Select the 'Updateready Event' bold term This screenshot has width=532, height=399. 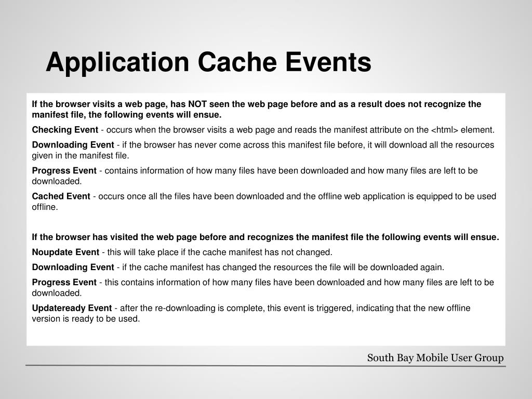coord(72,308)
